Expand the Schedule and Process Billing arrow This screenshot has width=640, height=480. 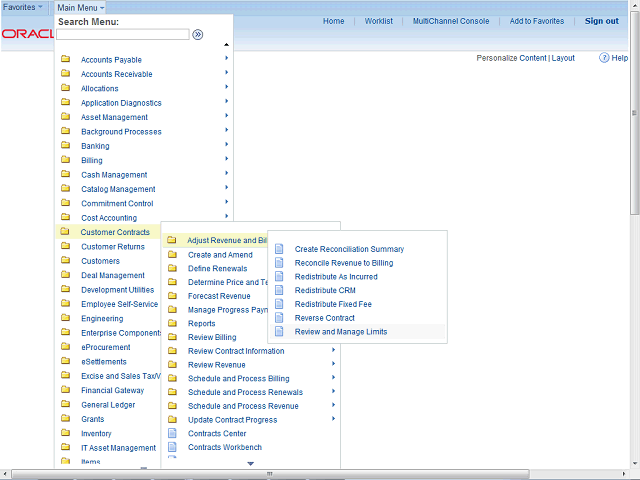tap(333, 378)
